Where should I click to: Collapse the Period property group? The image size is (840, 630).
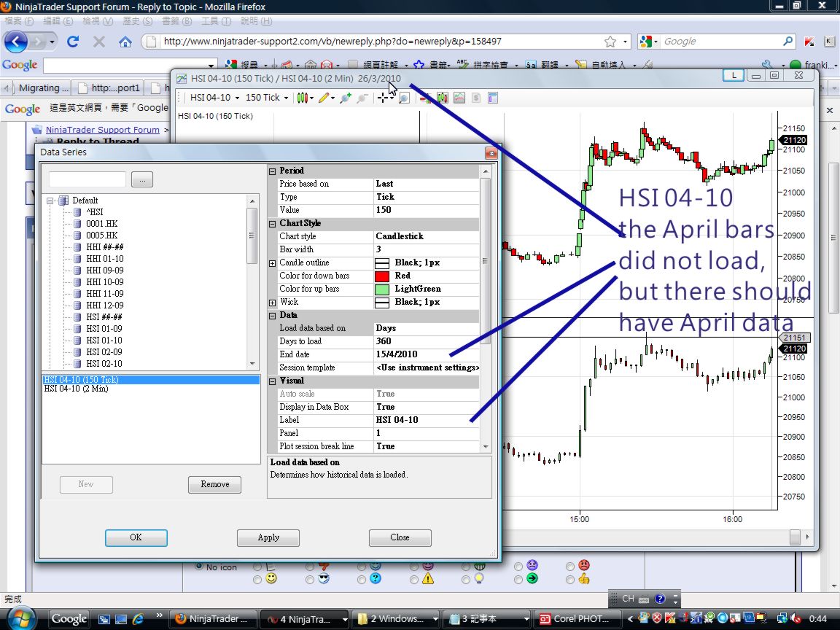click(272, 171)
